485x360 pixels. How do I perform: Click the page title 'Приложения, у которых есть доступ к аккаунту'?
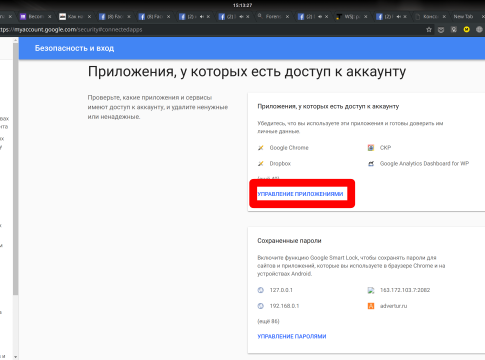coord(247,72)
